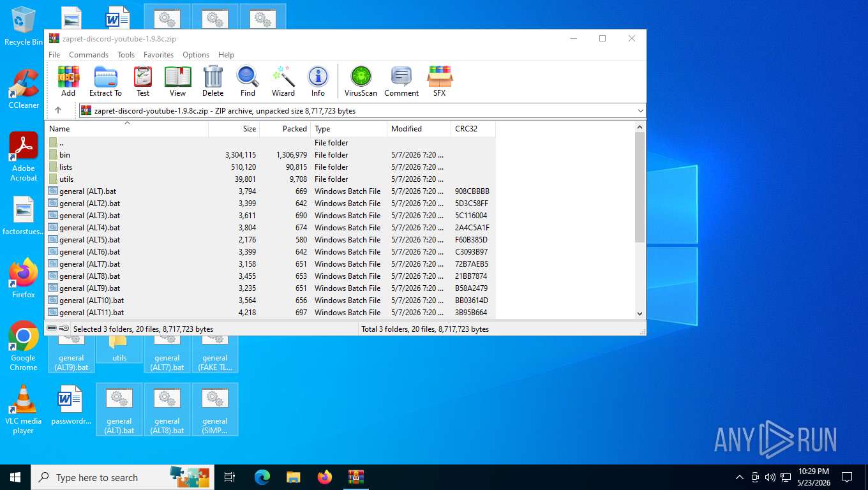Open Recycle Bin desktop icon
Viewport: 868px width, 490px height.
coord(24,27)
